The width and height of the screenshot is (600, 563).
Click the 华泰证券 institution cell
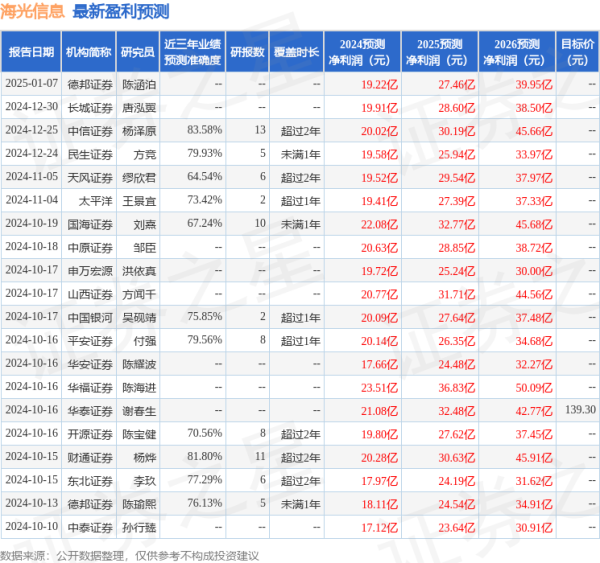point(90,411)
